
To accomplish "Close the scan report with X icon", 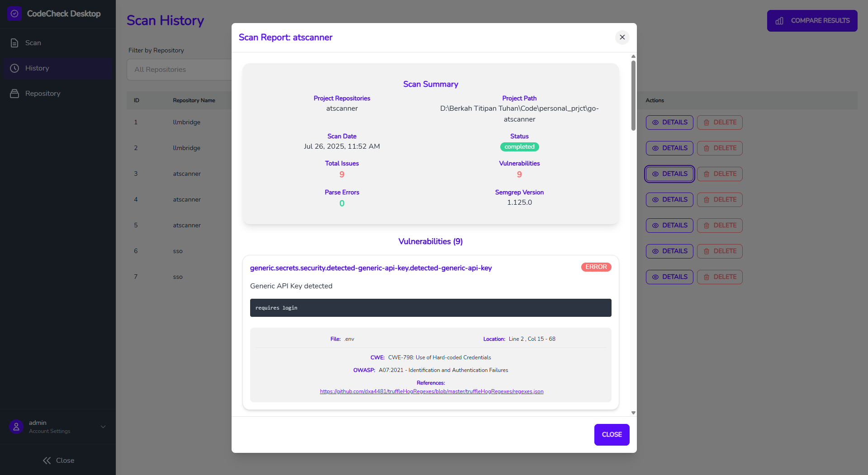I will click(x=622, y=37).
